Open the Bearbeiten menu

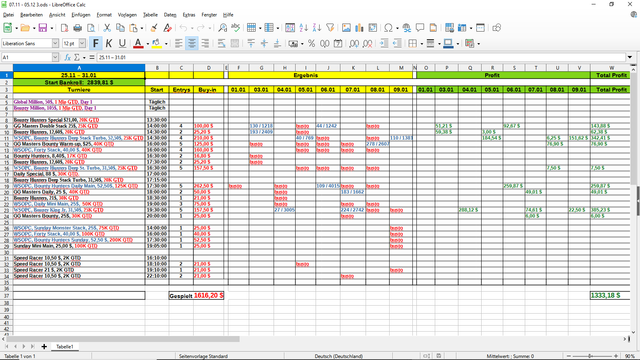(x=31, y=15)
